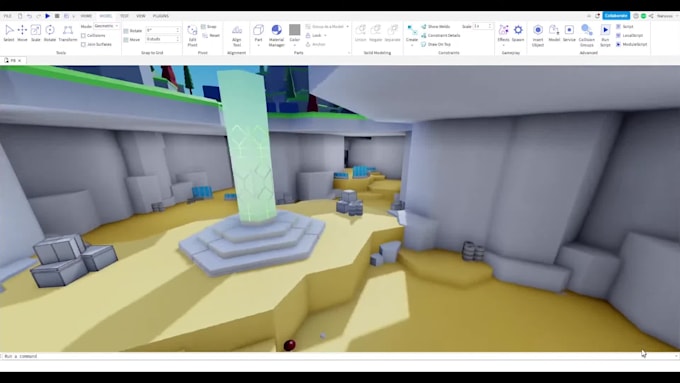680x383 pixels.
Task: Open the Effects gameplay icon
Action: (x=503, y=30)
